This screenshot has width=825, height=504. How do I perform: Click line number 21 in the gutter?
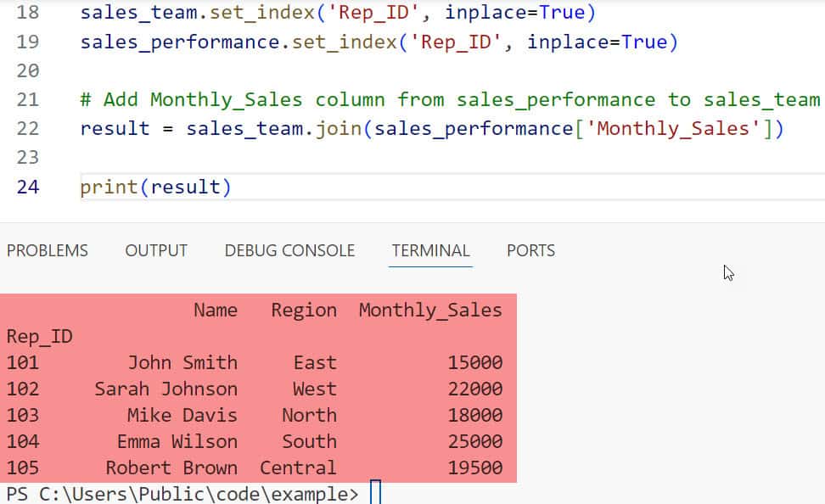tap(28, 99)
